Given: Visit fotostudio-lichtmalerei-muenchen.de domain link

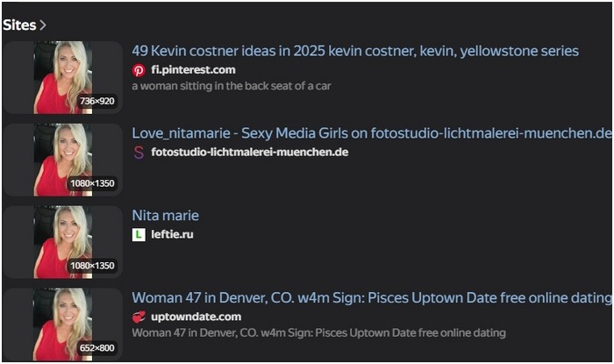Looking at the screenshot, I should tap(250, 153).
